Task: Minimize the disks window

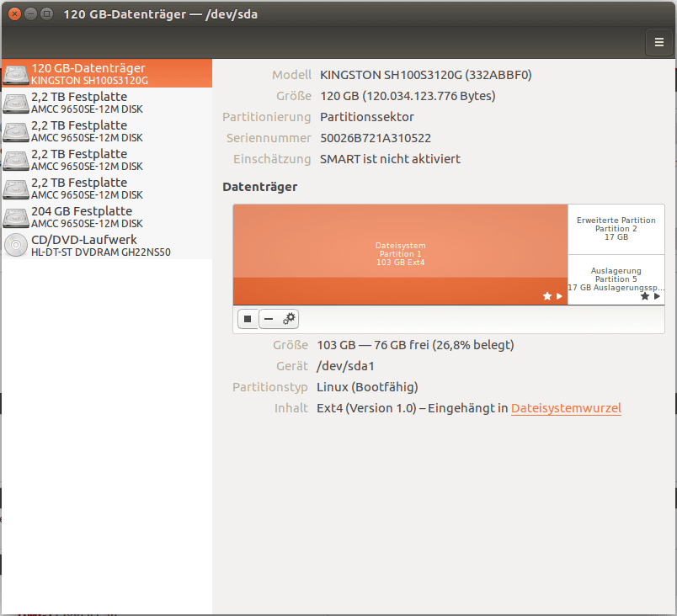Action: pyautogui.click(x=30, y=13)
